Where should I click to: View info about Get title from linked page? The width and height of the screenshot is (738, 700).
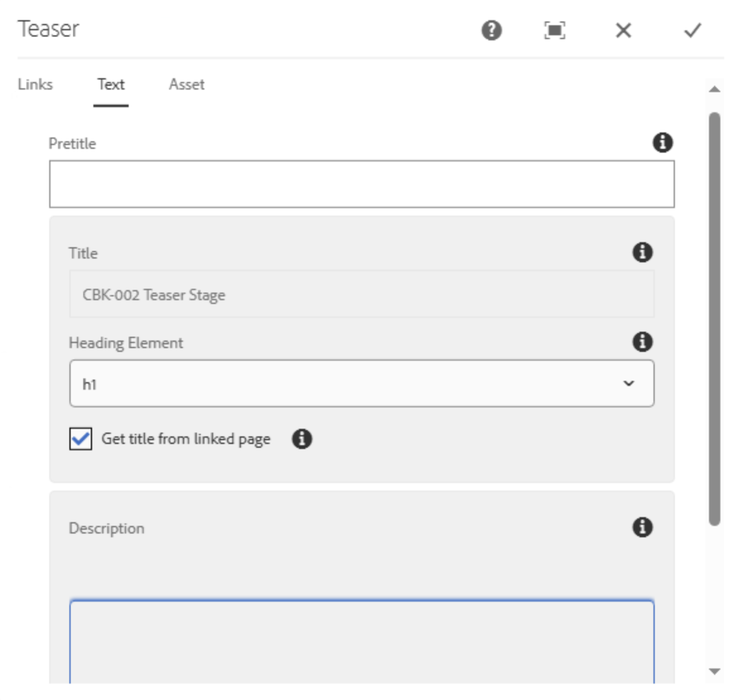[x=302, y=438]
